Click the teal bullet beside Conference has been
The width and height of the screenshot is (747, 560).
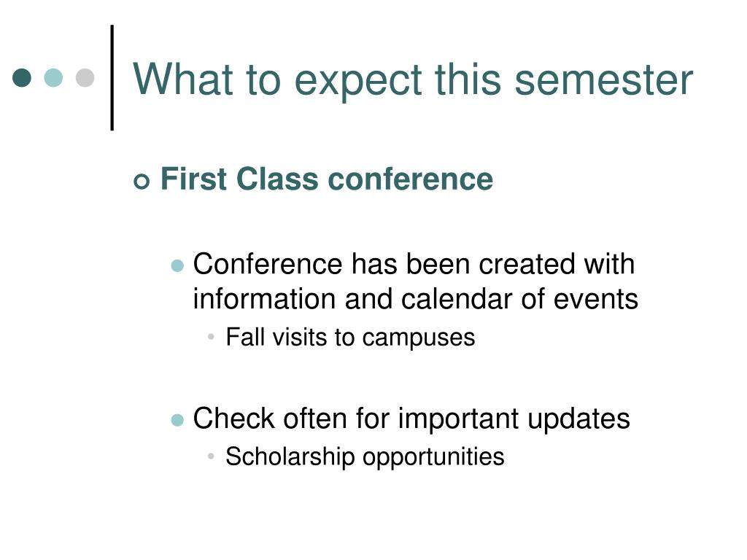click(x=177, y=265)
